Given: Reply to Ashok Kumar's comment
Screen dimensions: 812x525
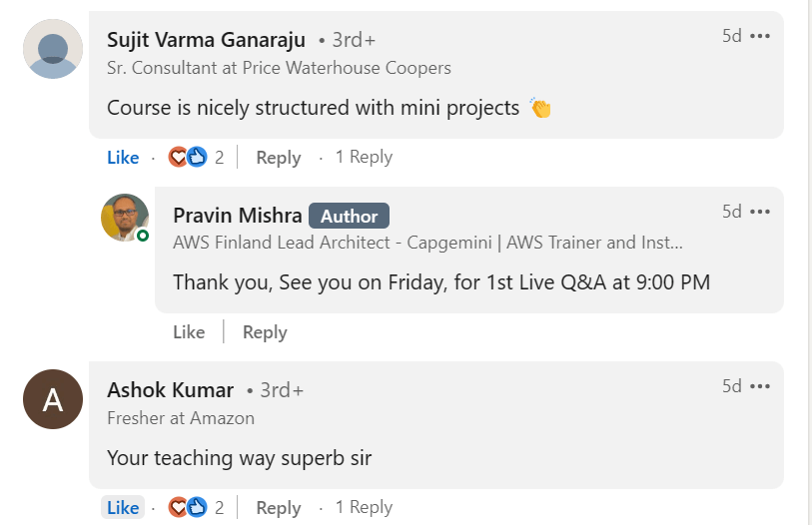Looking at the screenshot, I should point(278,507).
